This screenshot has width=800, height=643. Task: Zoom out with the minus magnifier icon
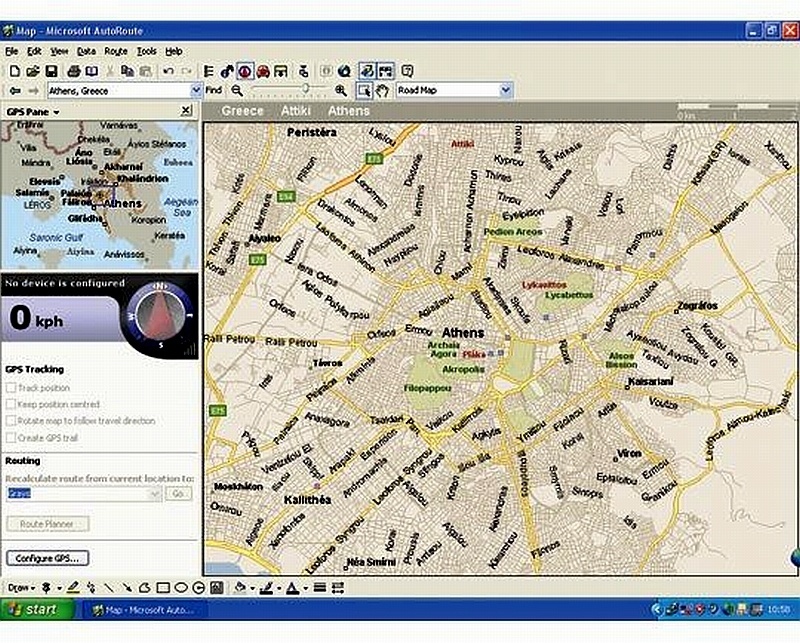237,91
